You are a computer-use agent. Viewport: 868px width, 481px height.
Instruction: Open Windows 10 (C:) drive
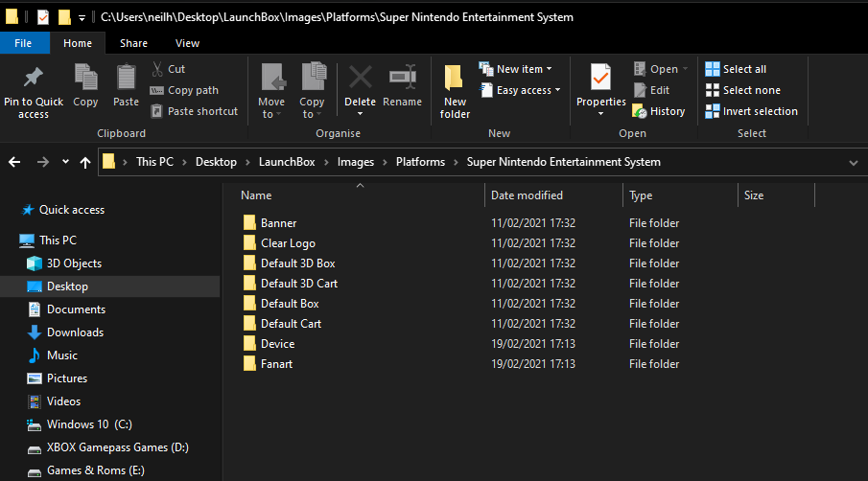80,424
